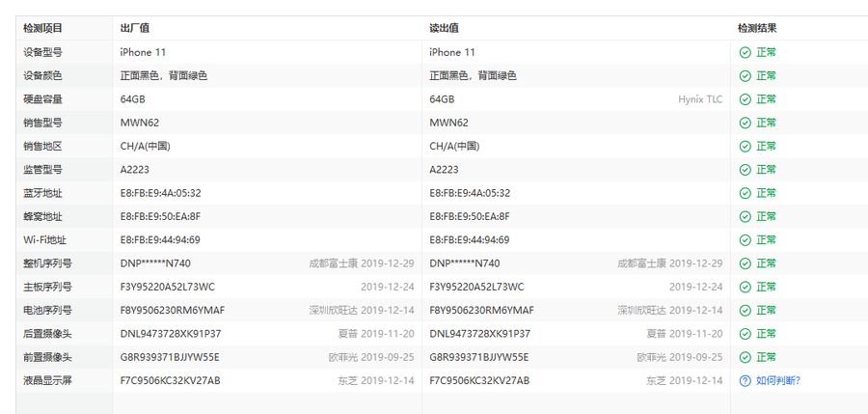Click the check icon in 蜂窝地址 row
Screen dimensions: 868x414
click(x=746, y=216)
